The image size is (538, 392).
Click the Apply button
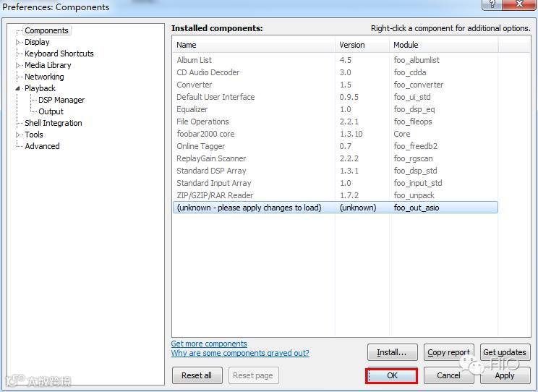(x=505, y=375)
